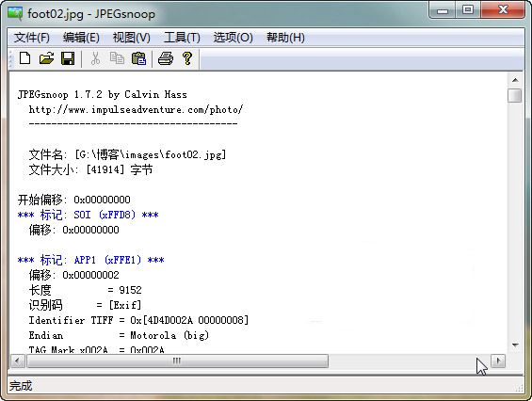532x401 pixels.
Task: Print the report with printer icon
Action: (166, 58)
